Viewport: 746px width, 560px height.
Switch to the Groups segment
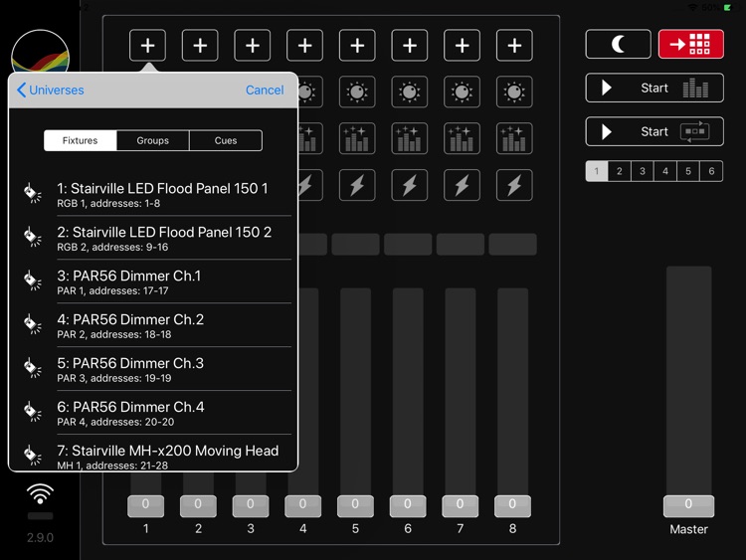153,140
